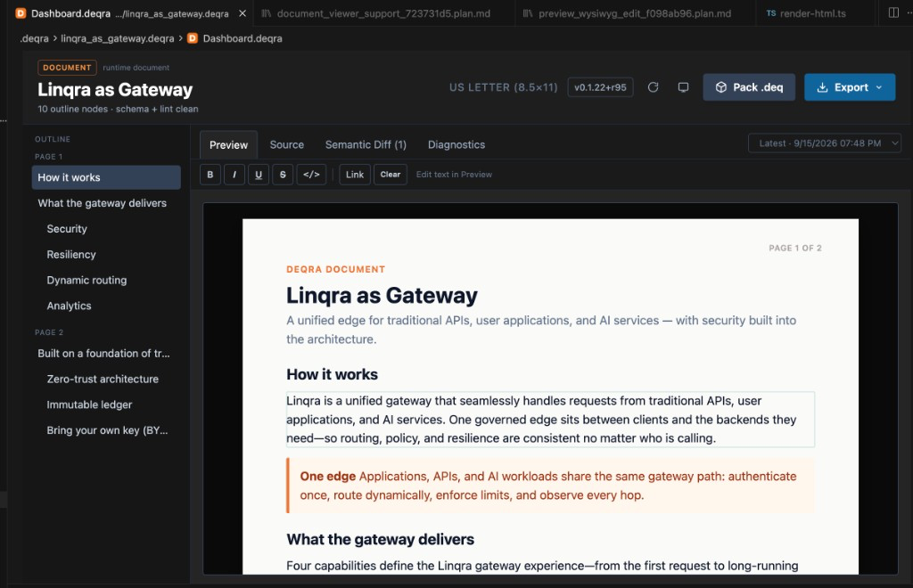Click the 'PAGE 2' outline section label

[49, 332]
